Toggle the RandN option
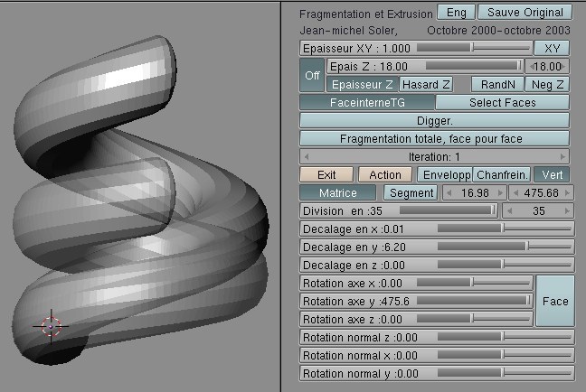This screenshot has width=586, height=392. pyautogui.click(x=497, y=84)
